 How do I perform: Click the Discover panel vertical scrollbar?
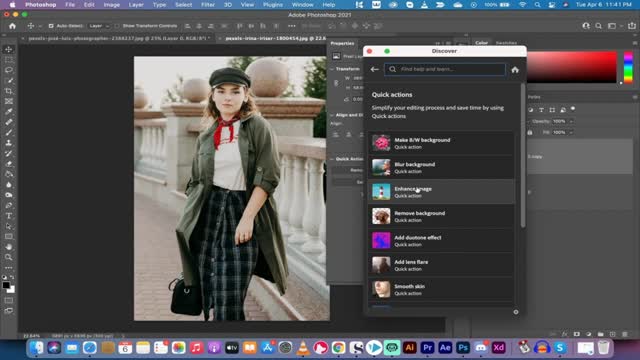[523, 155]
